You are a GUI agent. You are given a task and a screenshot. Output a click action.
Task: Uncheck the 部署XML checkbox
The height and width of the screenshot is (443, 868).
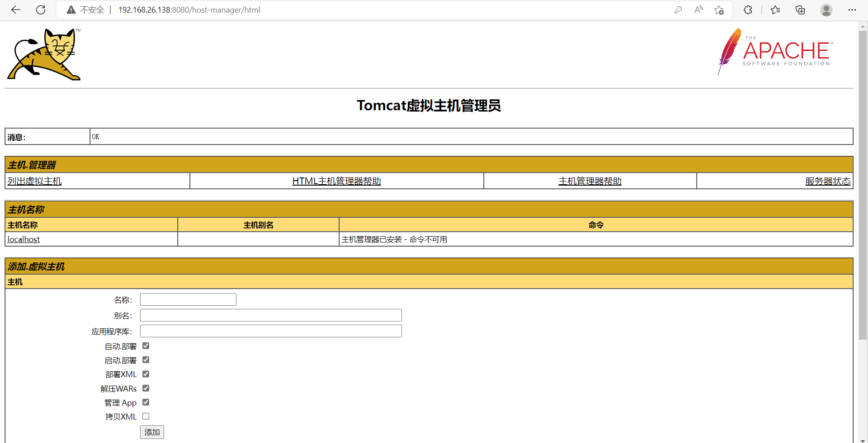pos(146,374)
